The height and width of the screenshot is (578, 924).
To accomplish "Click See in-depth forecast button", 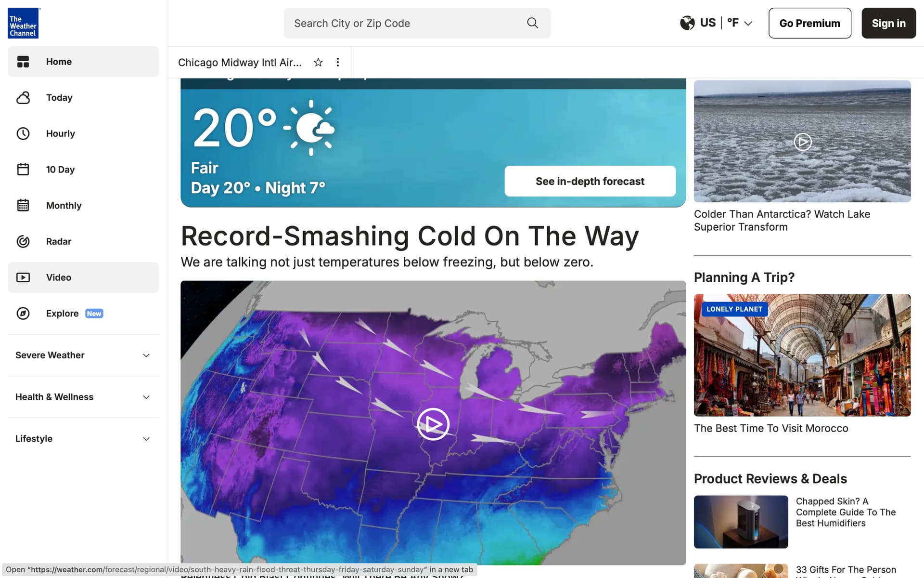I will [590, 181].
